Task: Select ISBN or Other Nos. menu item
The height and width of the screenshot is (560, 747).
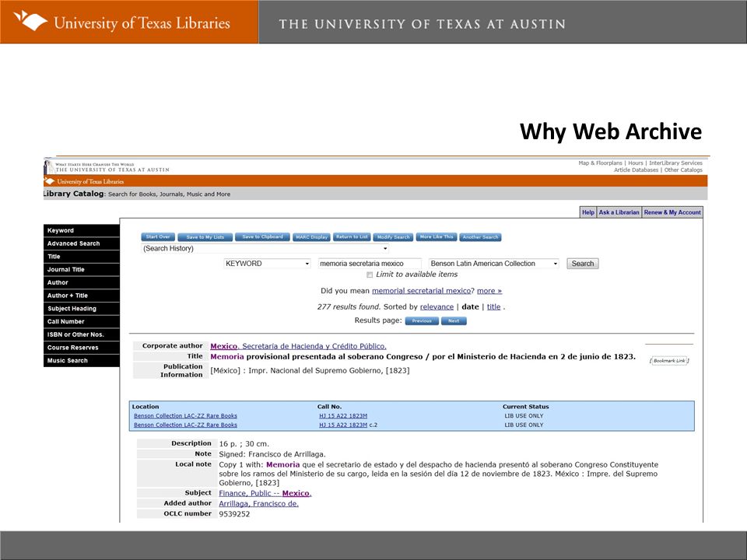Action: pyautogui.click(x=82, y=334)
